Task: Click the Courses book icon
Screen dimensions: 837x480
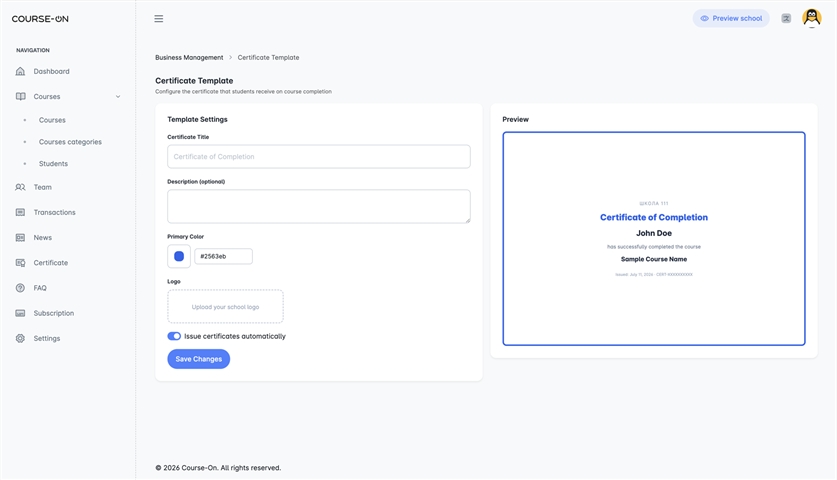Action: click(x=20, y=97)
